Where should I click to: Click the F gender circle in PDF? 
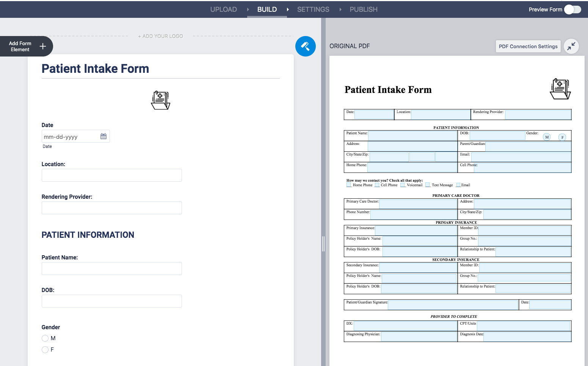point(562,137)
